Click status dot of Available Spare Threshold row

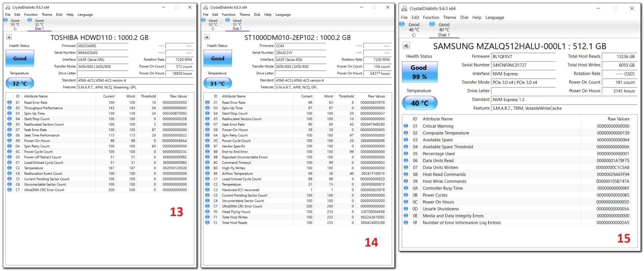406,147
